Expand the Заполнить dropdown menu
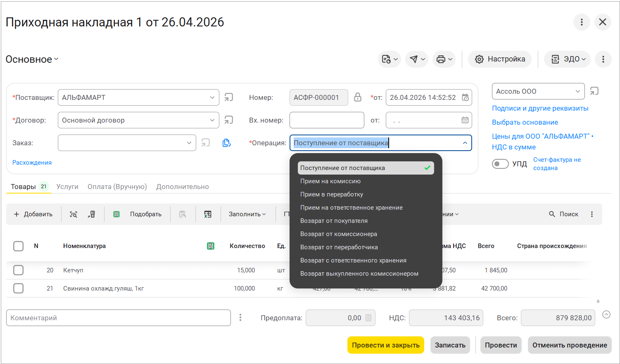The height and width of the screenshot is (364, 620). pos(247,214)
